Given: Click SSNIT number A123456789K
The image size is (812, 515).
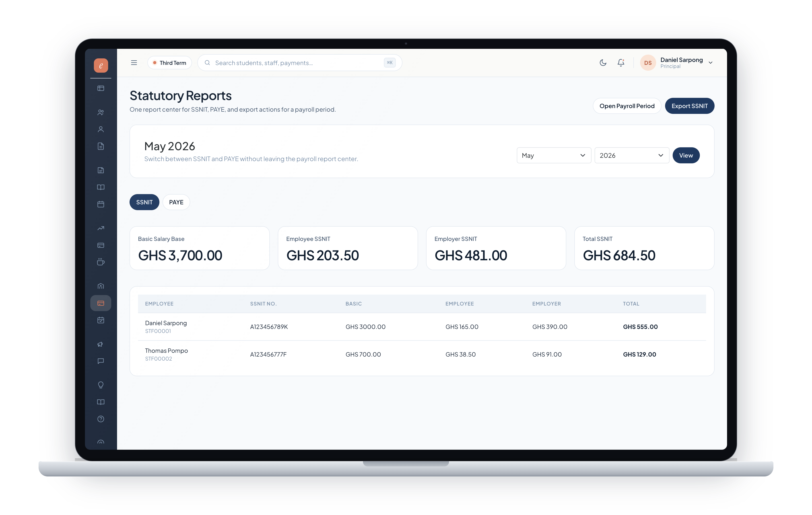Looking at the screenshot, I should coord(269,327).
